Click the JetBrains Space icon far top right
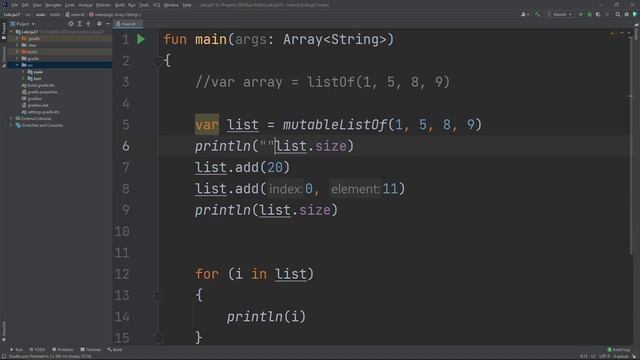Image resolution: width=640 pixels, height=360 pixels. tap(635, 14)
